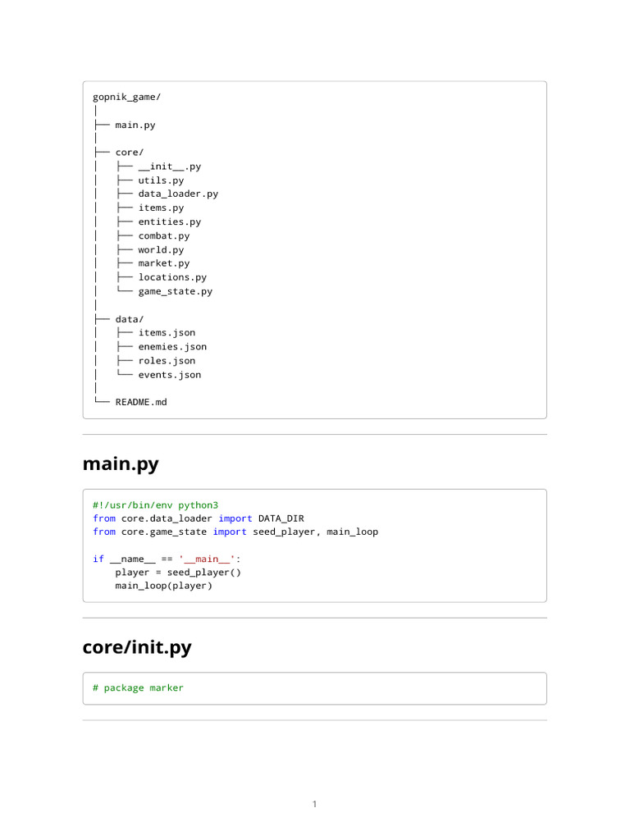Select market.py file entry
Viewport: 630px width, 840px height.
(163, 263)
